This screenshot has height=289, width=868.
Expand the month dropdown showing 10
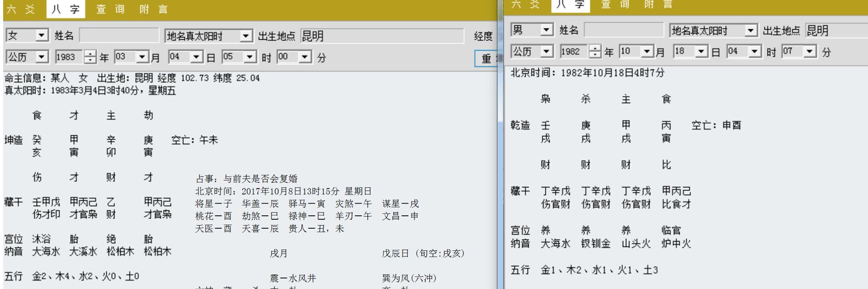[647, 52]
